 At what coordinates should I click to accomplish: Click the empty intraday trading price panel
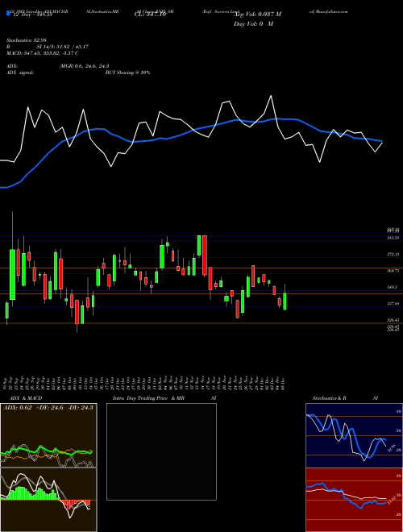click(x=161, y=451)
